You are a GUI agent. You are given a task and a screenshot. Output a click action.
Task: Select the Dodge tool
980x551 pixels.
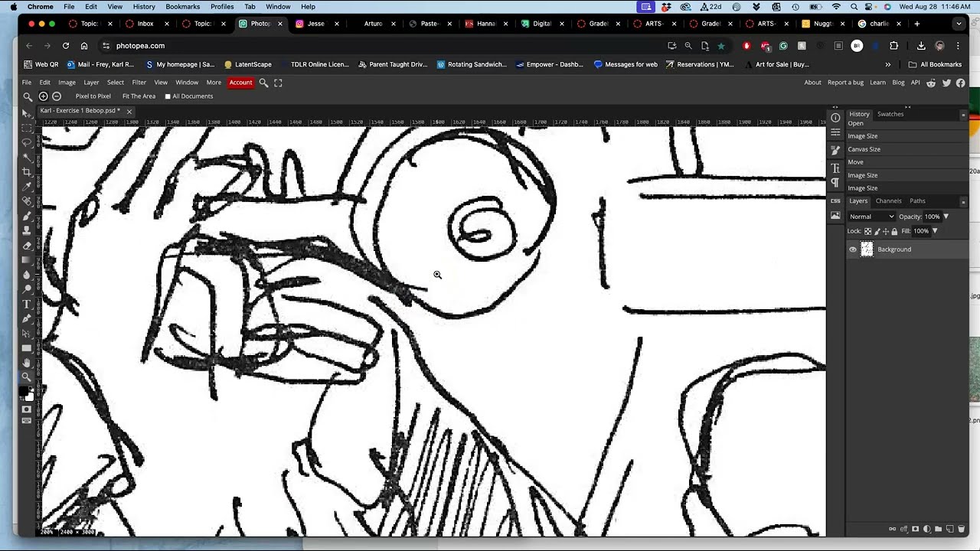click(27, 289)
